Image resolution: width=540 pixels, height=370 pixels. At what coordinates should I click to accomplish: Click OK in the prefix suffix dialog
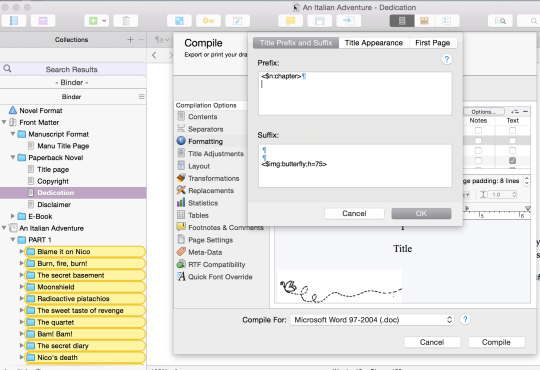coord(421,214)
